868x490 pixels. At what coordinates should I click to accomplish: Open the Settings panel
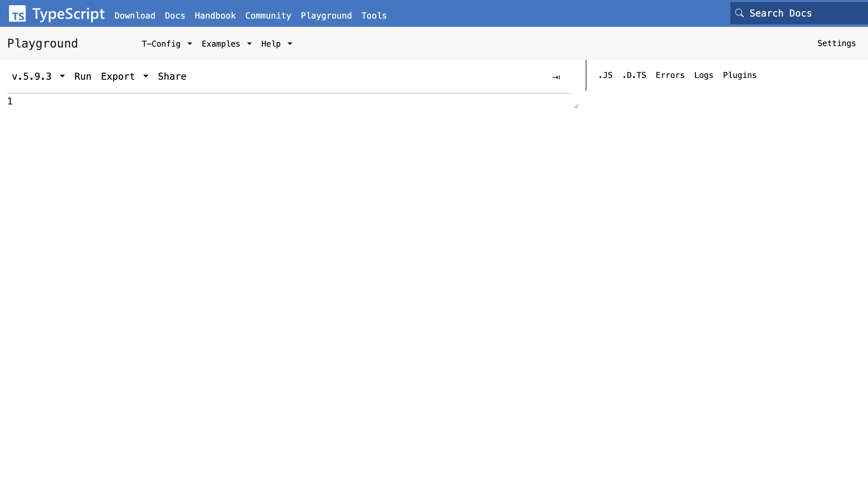836,43
